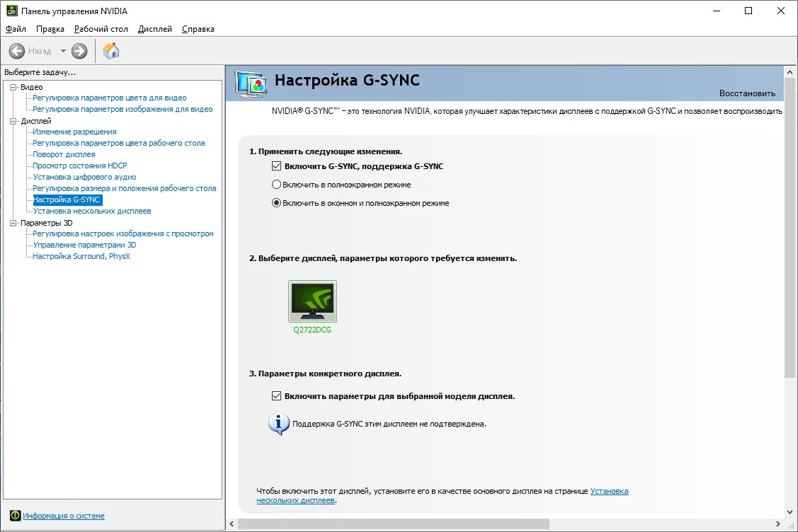Open Регулировка размера и положения рабочего стола

click(x=124, y=188)
